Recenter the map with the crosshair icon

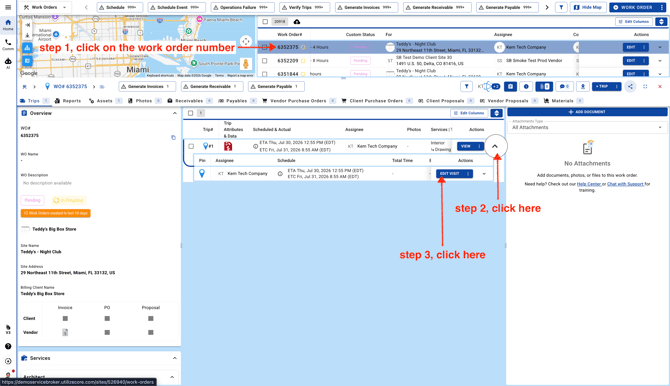click(246, 41)
